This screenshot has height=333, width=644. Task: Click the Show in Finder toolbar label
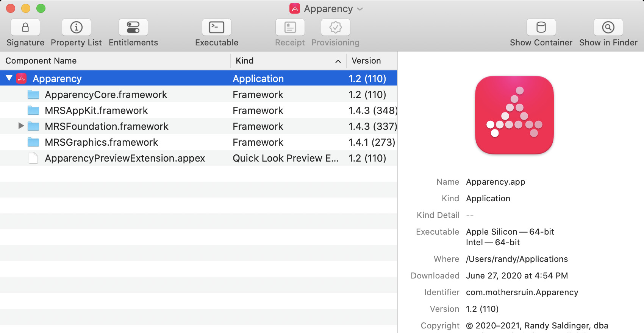(608, 42)
